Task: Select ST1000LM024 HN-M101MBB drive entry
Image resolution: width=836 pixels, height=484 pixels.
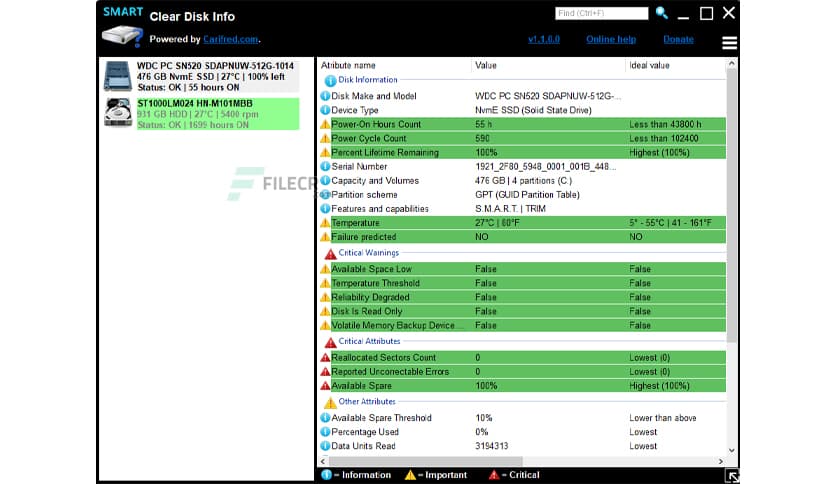Action: click(x=202, y=114)
